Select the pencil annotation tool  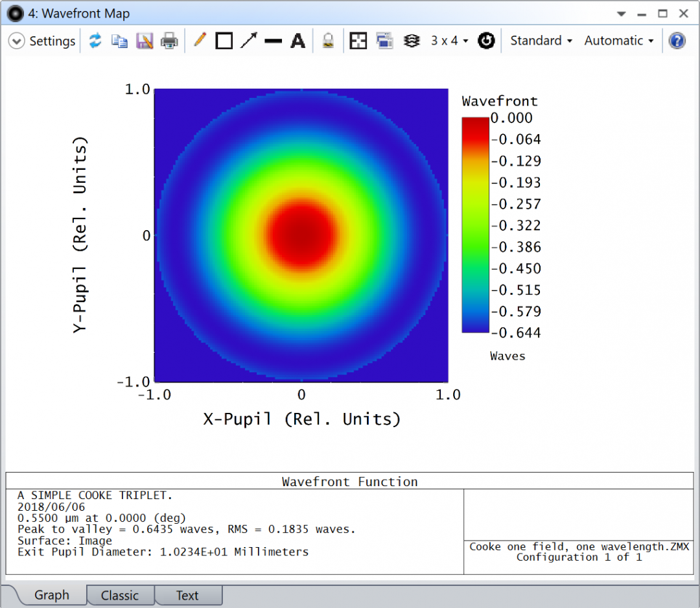pos(200,41)
